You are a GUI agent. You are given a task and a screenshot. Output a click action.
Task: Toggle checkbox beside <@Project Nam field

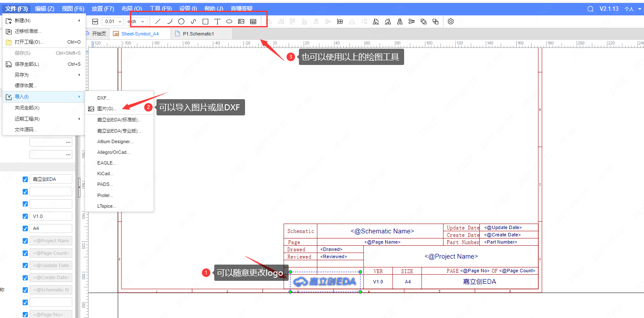coord(25,241)
